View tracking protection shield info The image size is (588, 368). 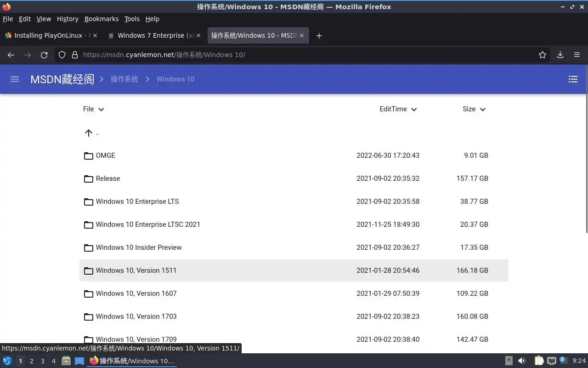tap(62, 55)
